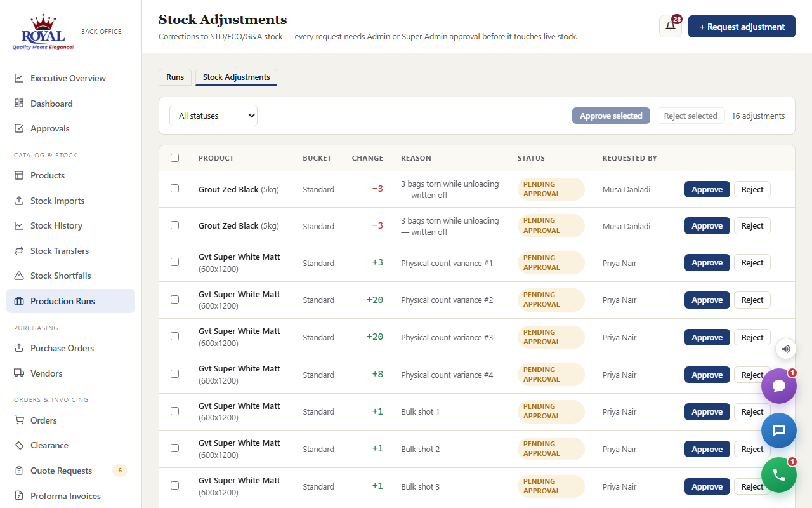
Task: Check the first Grout Zed Black row
Action: pos(175,189)
